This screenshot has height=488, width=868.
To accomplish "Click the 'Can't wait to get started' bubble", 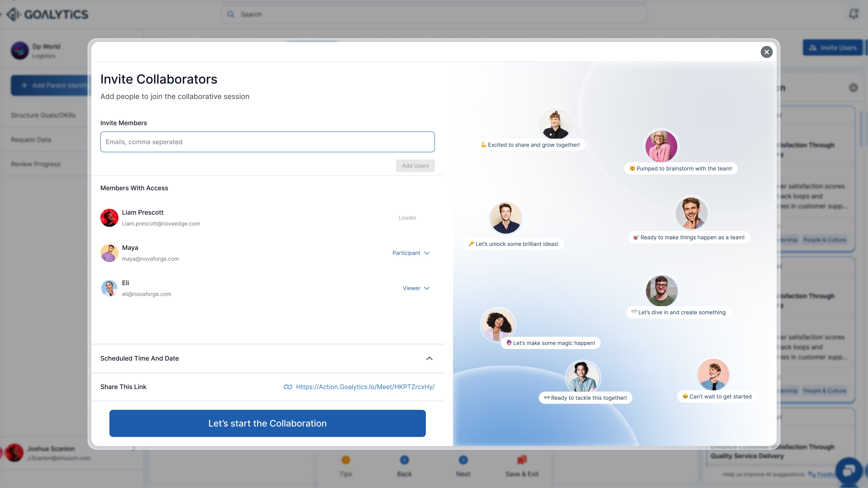I will pyautogui.click(x=717, y=396).
